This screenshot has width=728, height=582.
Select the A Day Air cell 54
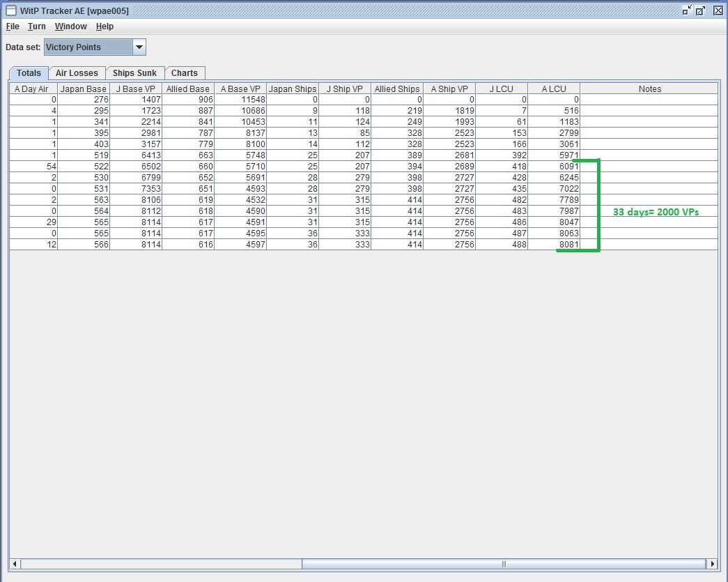tap(33, 167)
